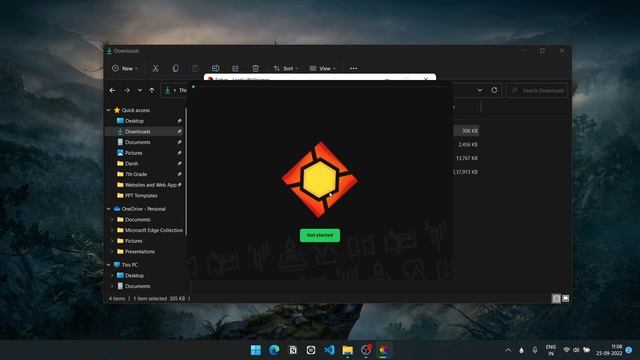This screenshot has width=640, height=360.
Task: Click the Paste icon in the toolbar
Action: (195, 68)
